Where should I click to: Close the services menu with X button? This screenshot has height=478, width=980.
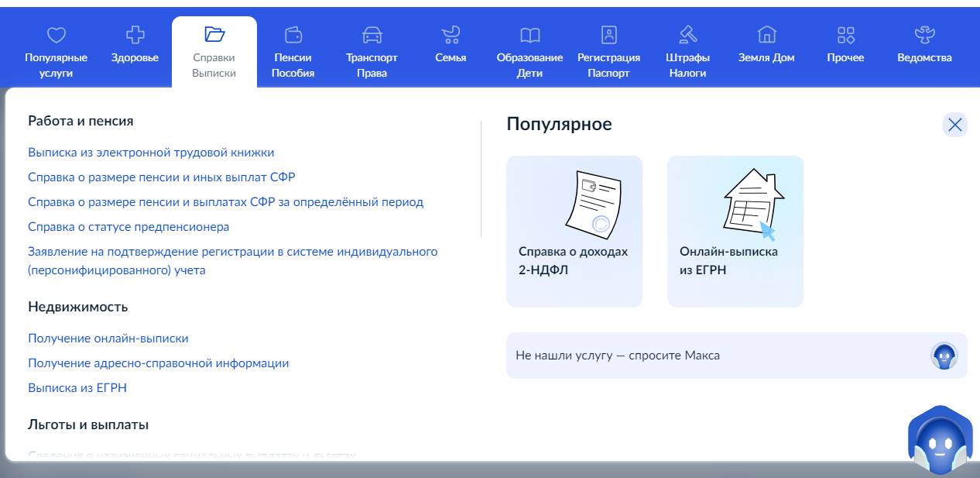click(x=954, y=125)
